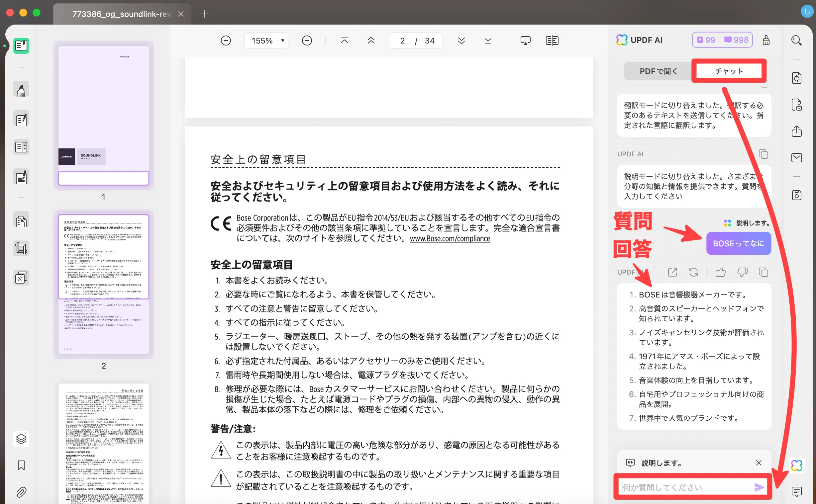Click the BOSEってなに question bubble
The width and height of the screenshot is (816, 504).
pyautogui.click(x=738, y=244)
